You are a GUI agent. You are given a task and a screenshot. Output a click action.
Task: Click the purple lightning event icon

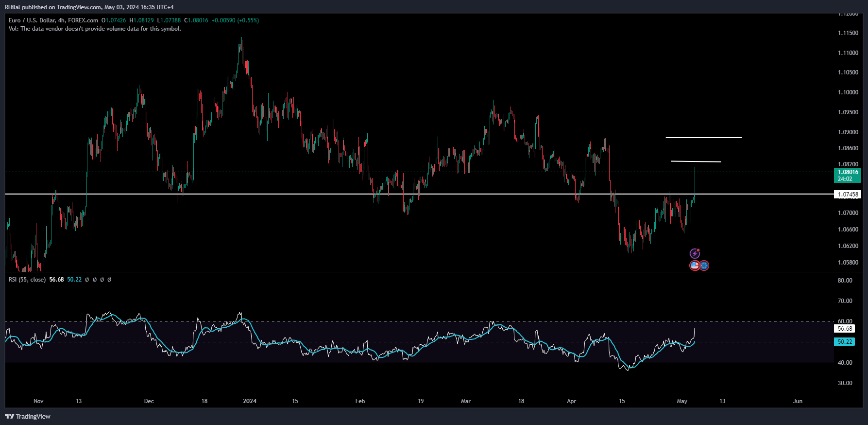click(695, 253)
